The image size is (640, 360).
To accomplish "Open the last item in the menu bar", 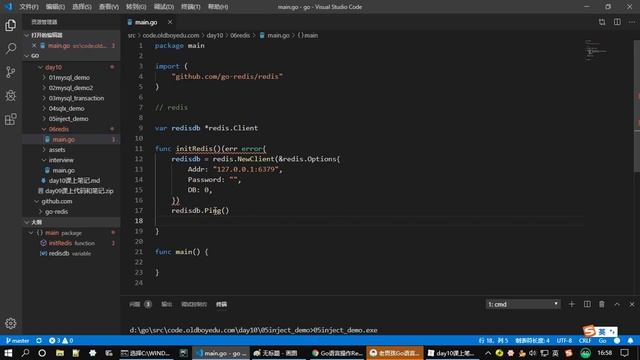I will point(218,7).
